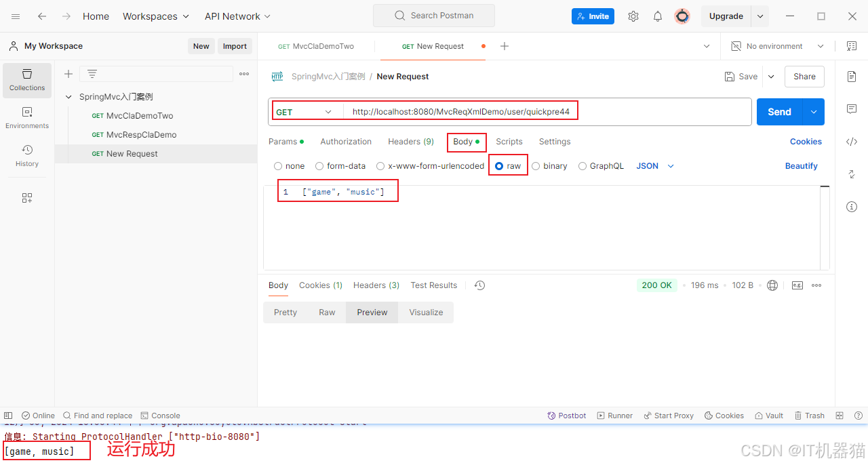
Task: Open Trash from the status bar
Action: pos(809,416)
